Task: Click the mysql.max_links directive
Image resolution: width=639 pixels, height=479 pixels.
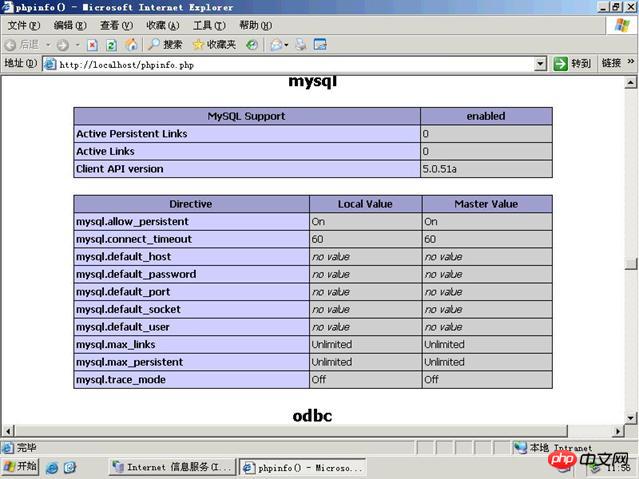Action: (x=116, y=344)
